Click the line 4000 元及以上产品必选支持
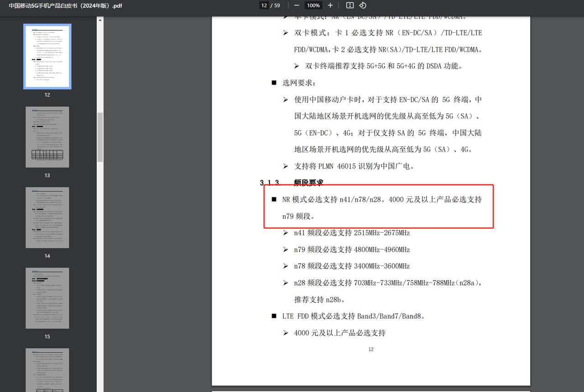584x392 pixels. click(x=339, y=333)
